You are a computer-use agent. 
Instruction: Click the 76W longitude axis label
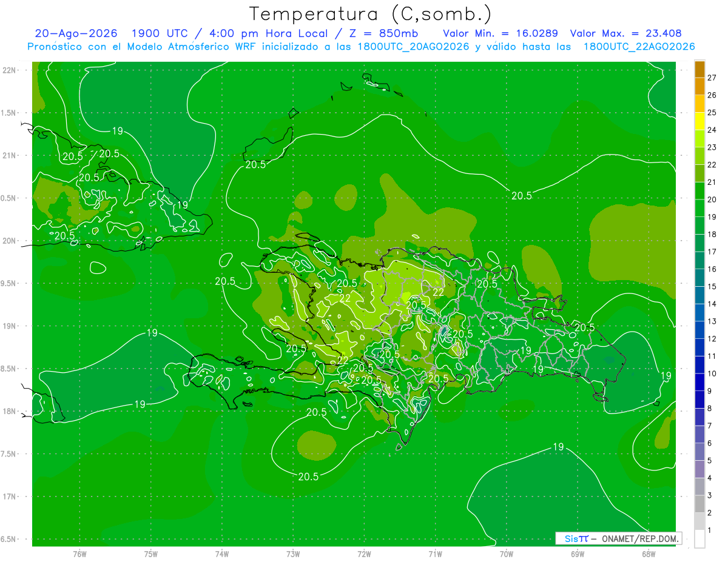(79, 554)
